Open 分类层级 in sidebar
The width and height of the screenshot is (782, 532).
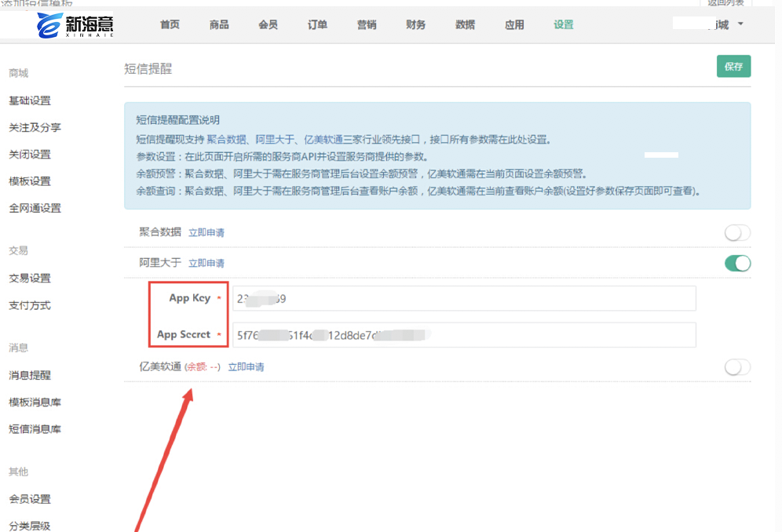click(30, 526)
